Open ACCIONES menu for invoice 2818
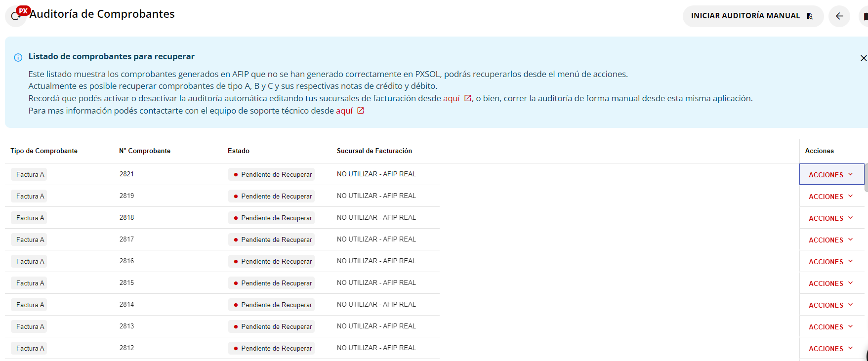The width and height of the screenshot is (868, 361). [831, 218]
